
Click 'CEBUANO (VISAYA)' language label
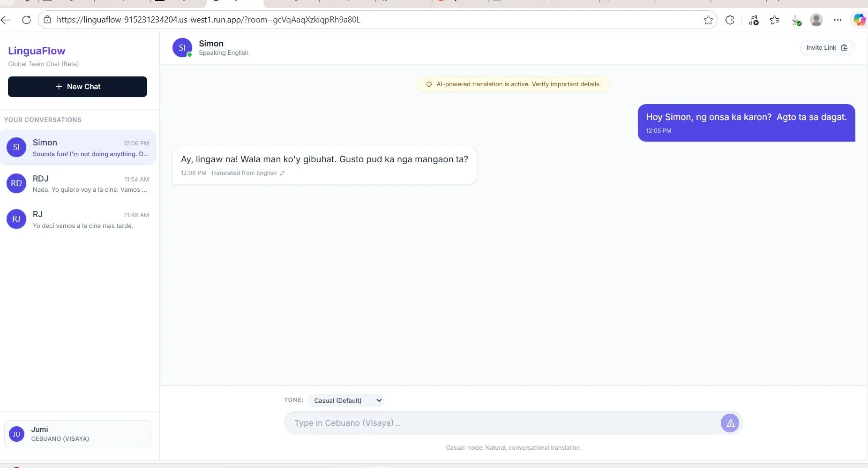(x=60, y=439)
